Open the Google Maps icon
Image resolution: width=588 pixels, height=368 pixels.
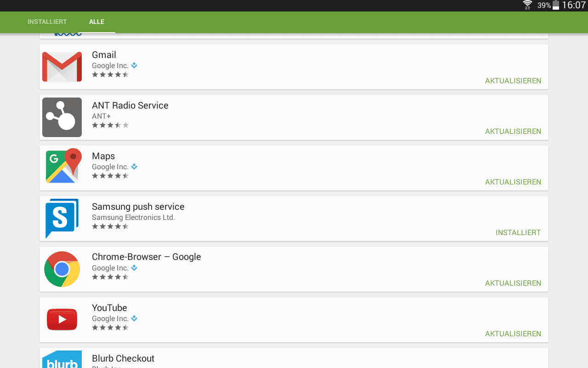coord(62,166)
